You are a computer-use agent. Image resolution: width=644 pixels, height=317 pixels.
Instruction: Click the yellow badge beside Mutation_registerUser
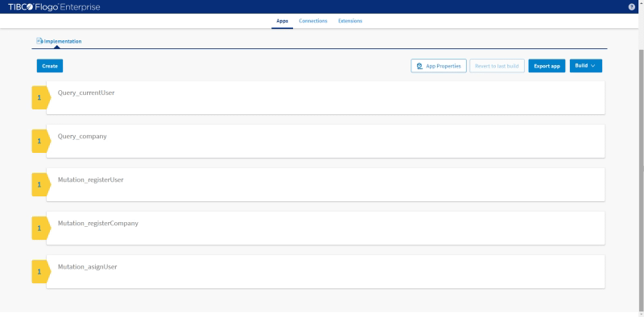pos(41,185)
